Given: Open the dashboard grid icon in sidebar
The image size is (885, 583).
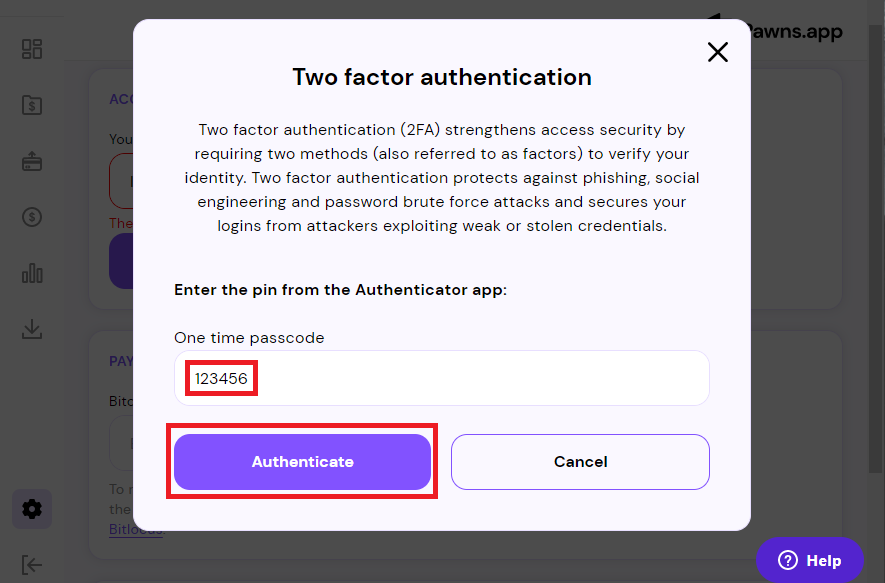Looking at the screenshot, I should click(x=32, y=49).
